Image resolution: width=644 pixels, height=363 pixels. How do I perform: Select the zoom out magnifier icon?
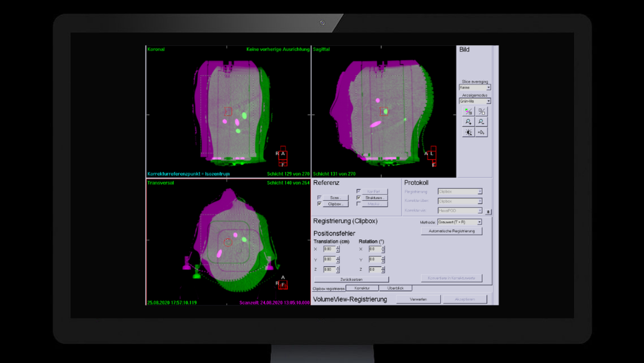(481, 122)
